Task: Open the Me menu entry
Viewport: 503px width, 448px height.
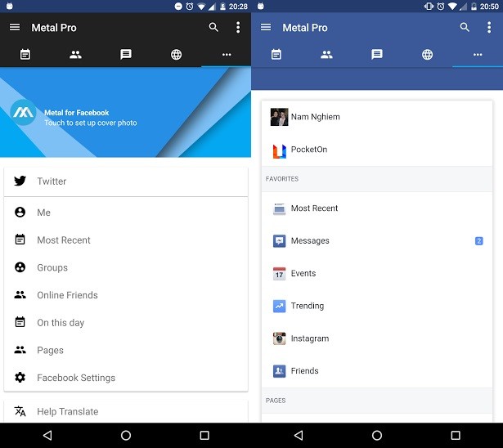Action: (x=126, y=213)
